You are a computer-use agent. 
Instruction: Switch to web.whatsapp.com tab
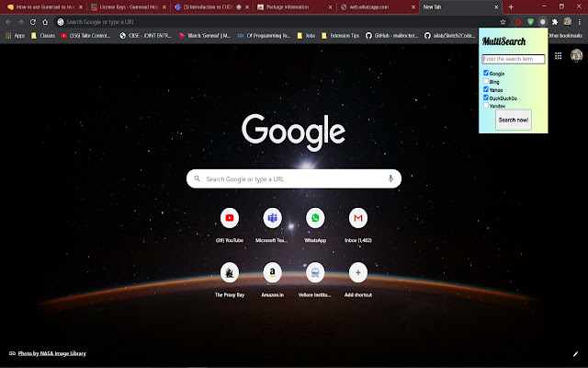377,7
